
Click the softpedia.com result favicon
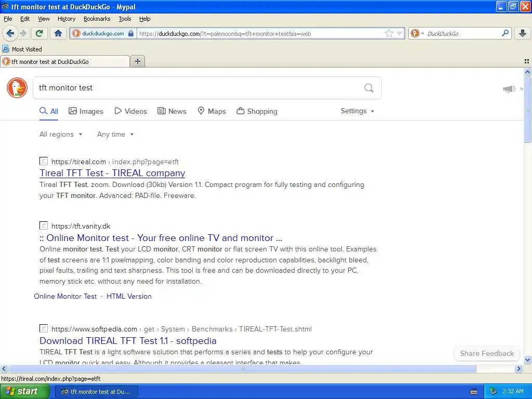[44, 328]
